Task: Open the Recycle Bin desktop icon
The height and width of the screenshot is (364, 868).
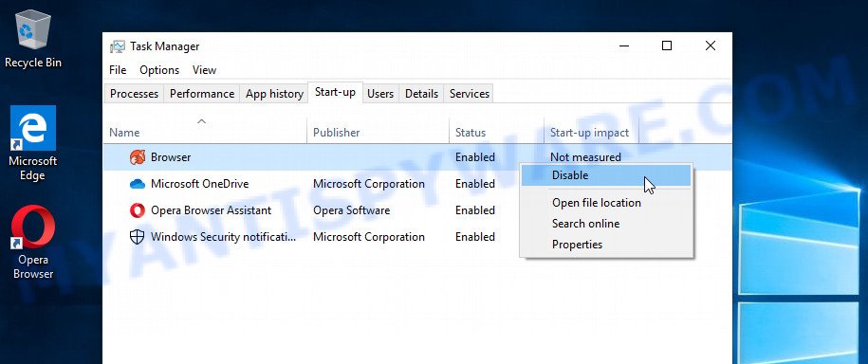Action: [x=33, y=38]
